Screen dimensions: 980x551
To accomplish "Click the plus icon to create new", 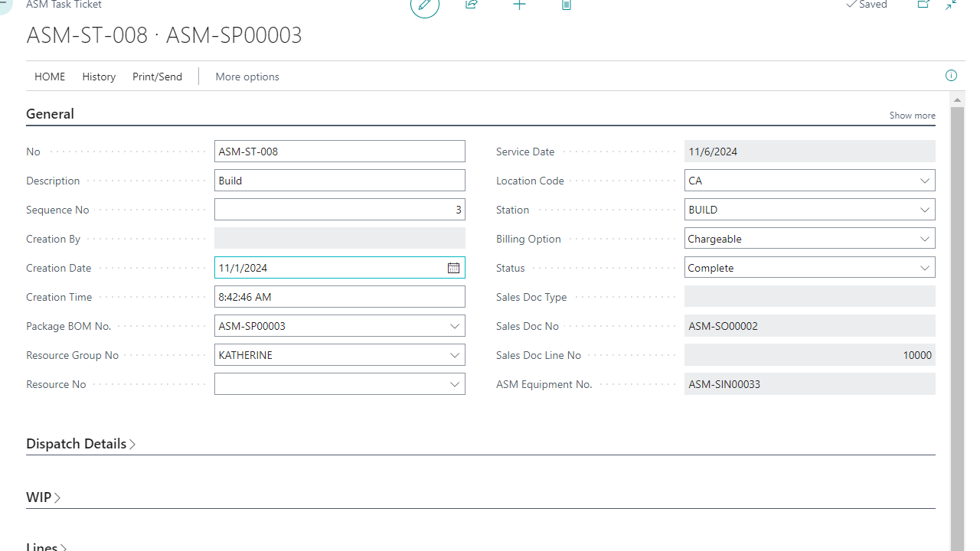I will (519, 5).
